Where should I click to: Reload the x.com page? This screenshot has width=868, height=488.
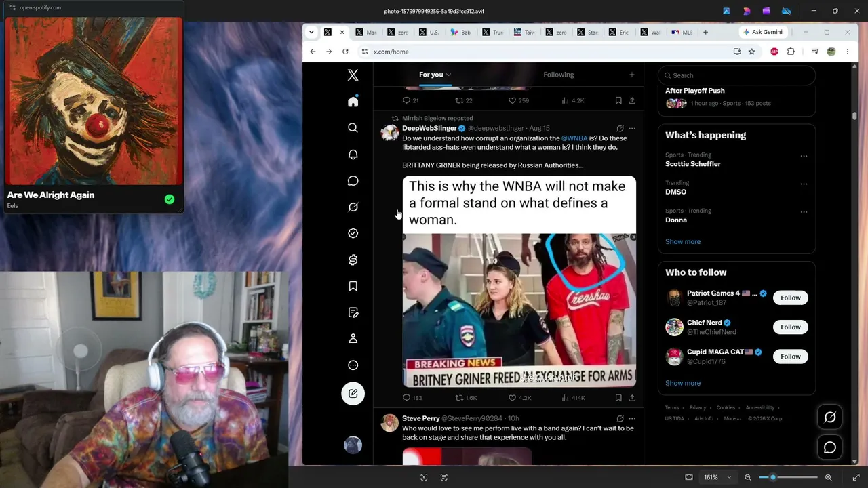tap(345, 52)
